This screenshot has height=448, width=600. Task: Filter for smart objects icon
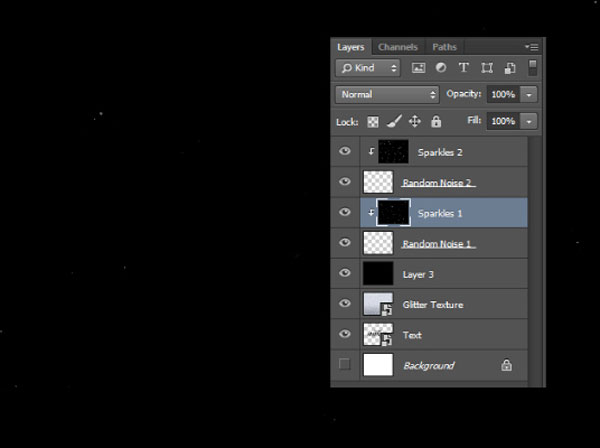click(x=510, y=68)
